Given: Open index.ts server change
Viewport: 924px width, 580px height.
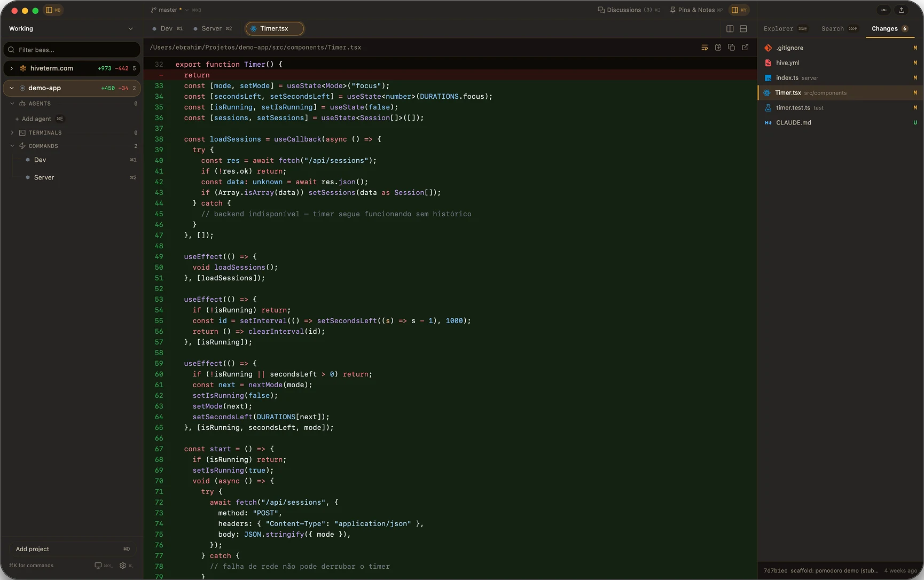Looking at the screenshot, I should pos(840,78).
